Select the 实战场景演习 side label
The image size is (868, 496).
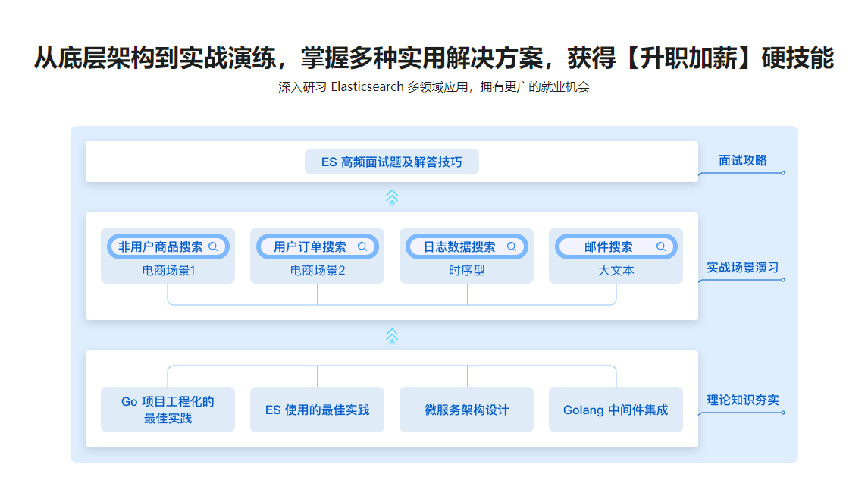pos(742,267)
